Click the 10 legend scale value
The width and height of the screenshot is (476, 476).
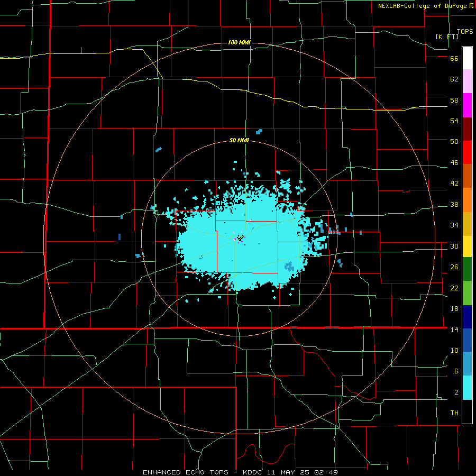click(454, 351)
